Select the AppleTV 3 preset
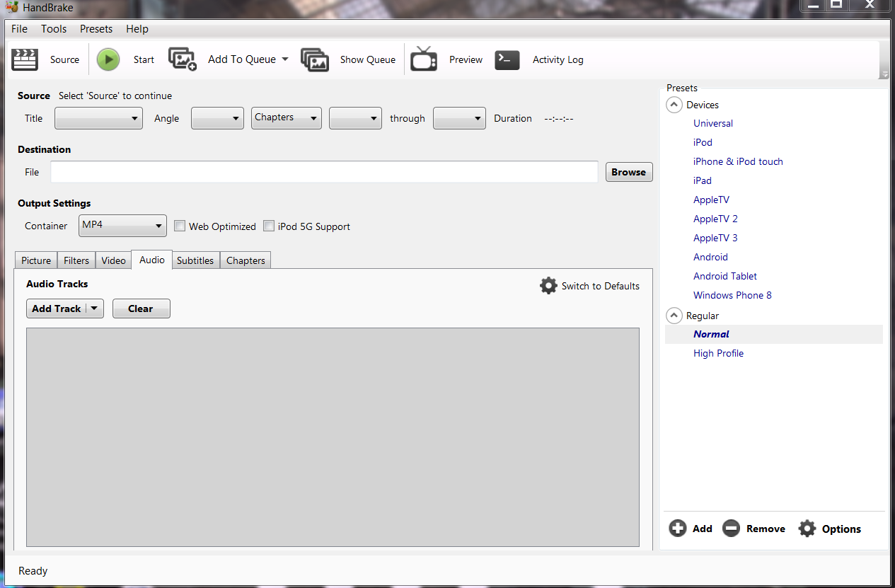Image resolution: width=895 pixels, height=588 pixels. pyautogui.click(x=715, y=238)
